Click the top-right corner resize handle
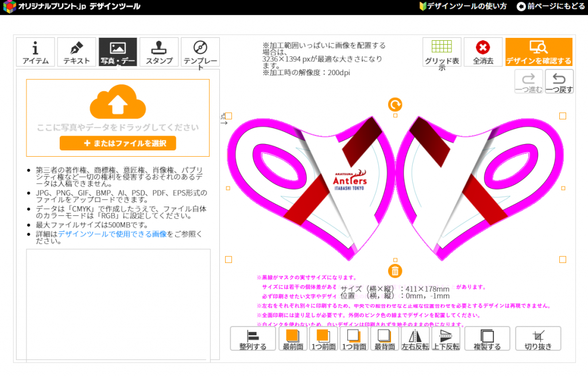Screen dimensions: 588x376 pyautogui.click(x=563, y=116)
